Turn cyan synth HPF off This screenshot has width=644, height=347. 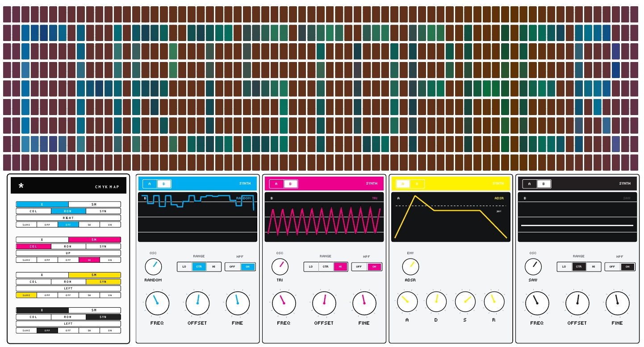click(x=232, y=267)
